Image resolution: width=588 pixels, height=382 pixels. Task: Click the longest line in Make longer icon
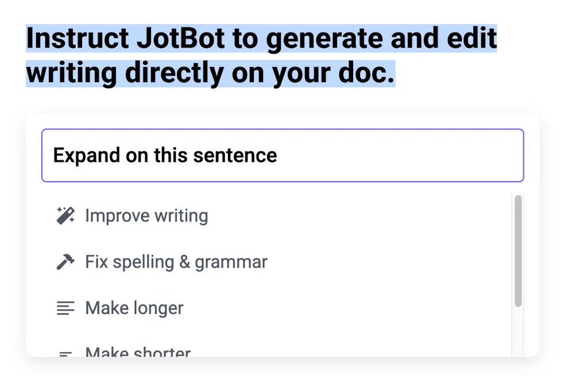coord(65,303)
